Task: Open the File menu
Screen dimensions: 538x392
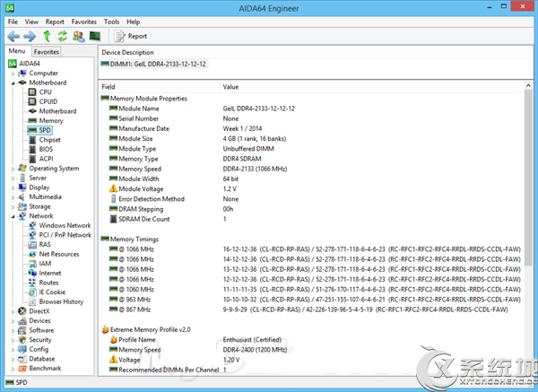Action: pyautogui.click(x=13, y=22)
